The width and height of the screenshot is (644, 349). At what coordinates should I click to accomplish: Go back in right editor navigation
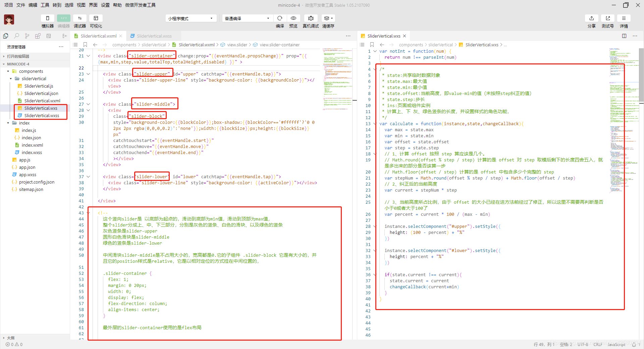tap(382, 45)
